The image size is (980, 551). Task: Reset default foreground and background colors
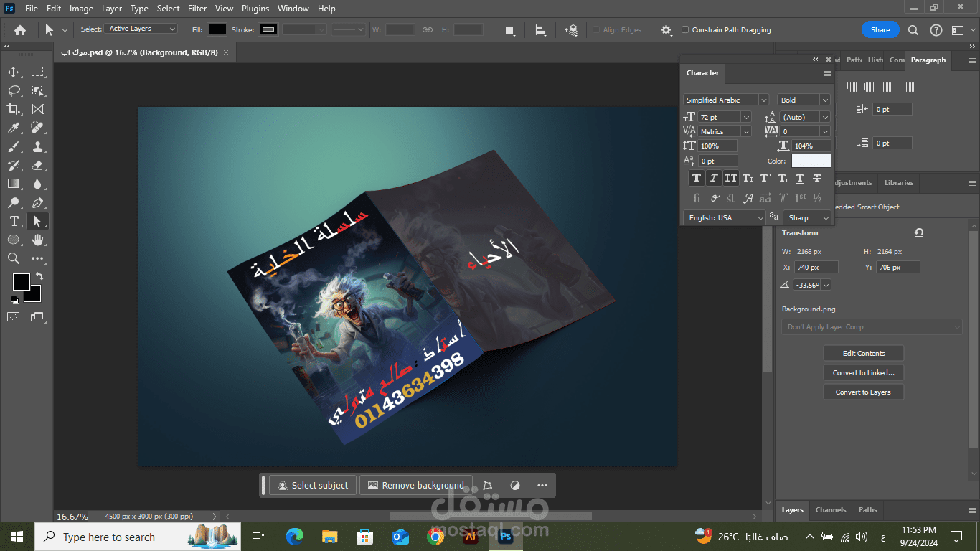pos(14,300)
